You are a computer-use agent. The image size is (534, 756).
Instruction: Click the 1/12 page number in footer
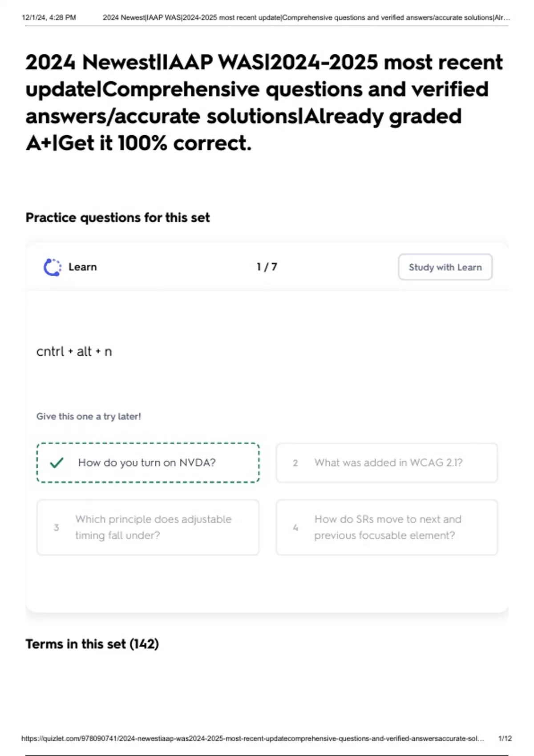coord(505,738)
